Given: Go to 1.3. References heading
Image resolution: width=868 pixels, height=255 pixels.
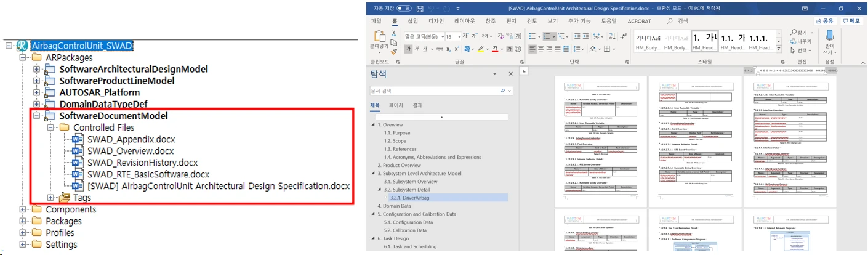Looking at the screenshot, I should [x=400, y=149].
